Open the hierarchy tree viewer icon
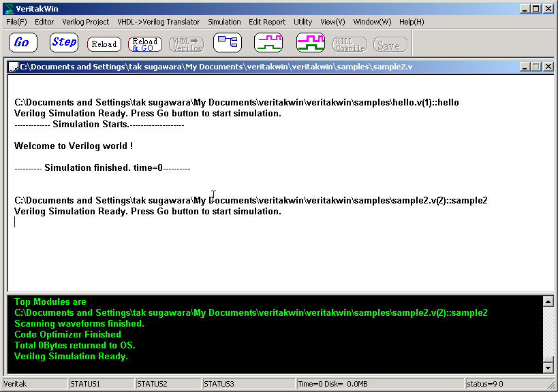Image resolution: width=558 pixels, height=392 pixels. (x=228, y=43)
